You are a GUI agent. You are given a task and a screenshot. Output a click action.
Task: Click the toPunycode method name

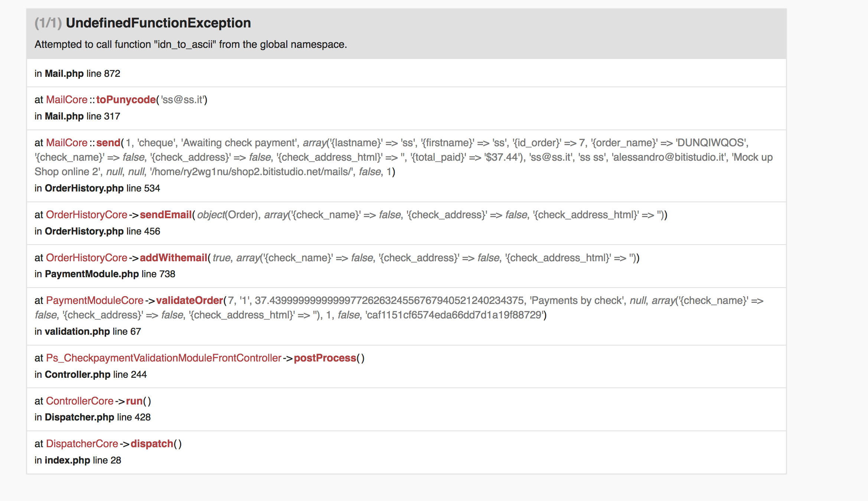126,100
